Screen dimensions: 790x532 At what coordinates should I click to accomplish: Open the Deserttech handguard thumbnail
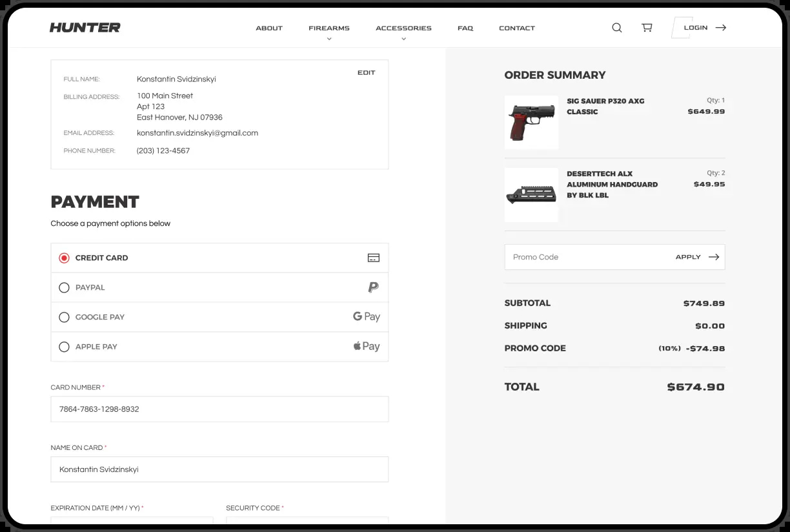coord(531,195)
